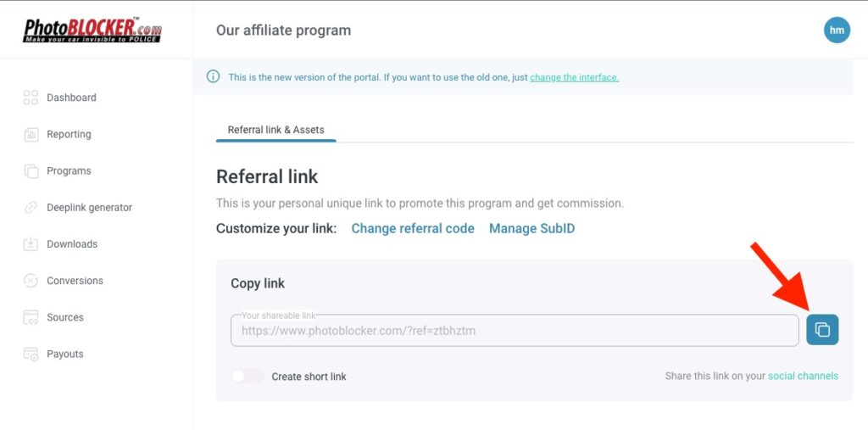Click the Change referral code link
Viewport: 868px width, 430px height.
413,228
